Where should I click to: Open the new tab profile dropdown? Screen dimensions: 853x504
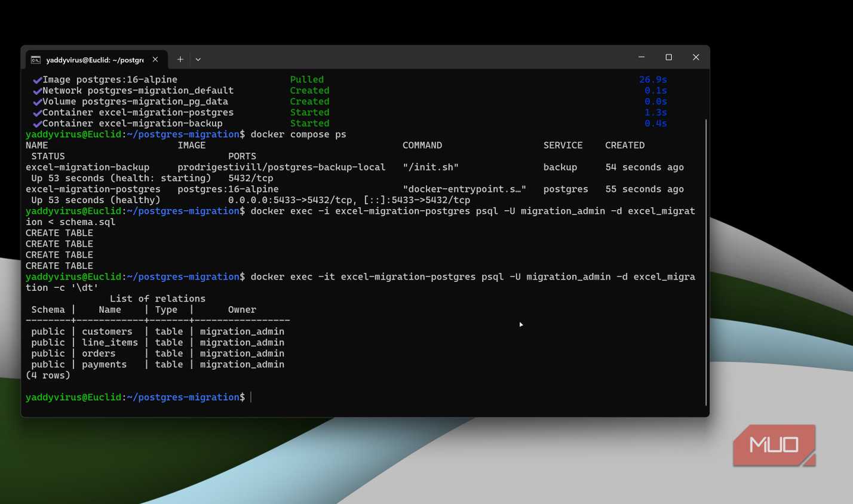point(198,60)
